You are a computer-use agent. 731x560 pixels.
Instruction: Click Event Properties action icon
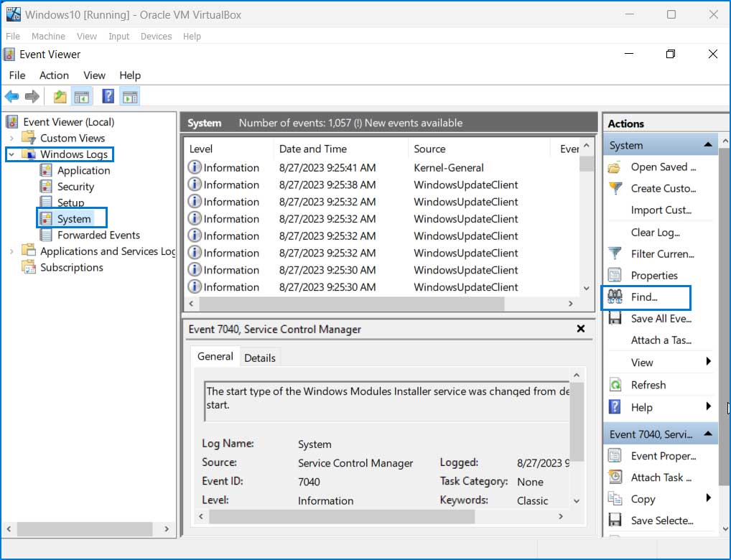click(x=615, y=456)
